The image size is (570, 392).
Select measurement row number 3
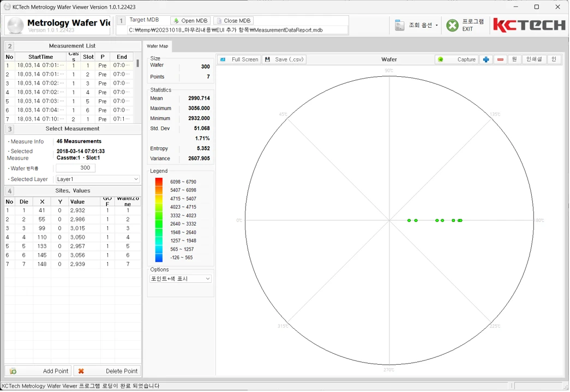point(69,83)
